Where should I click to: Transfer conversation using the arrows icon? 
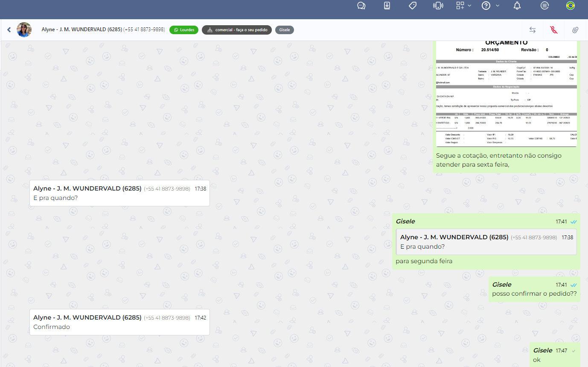tap(533, 30)
